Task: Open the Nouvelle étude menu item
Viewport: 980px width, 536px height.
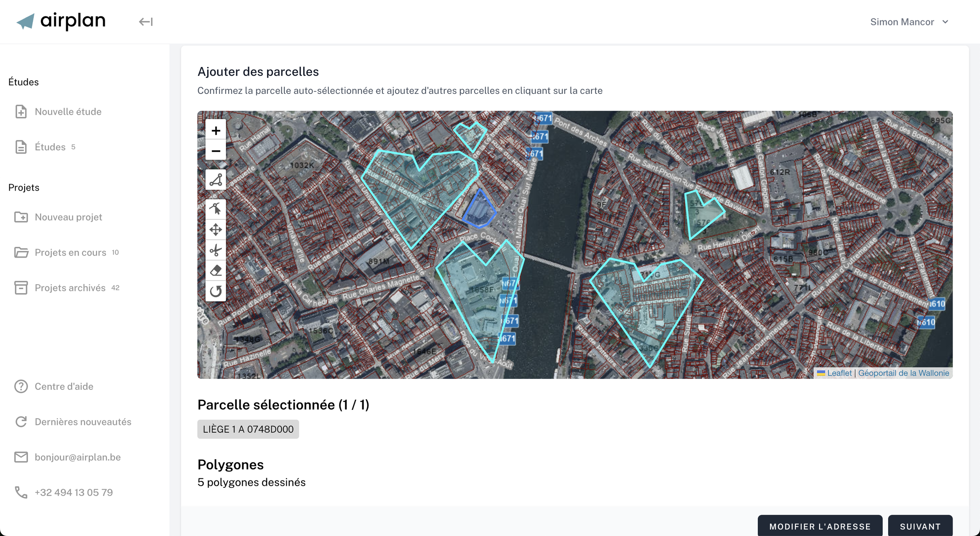Action: pyautogui.click(x=68, y=111)
